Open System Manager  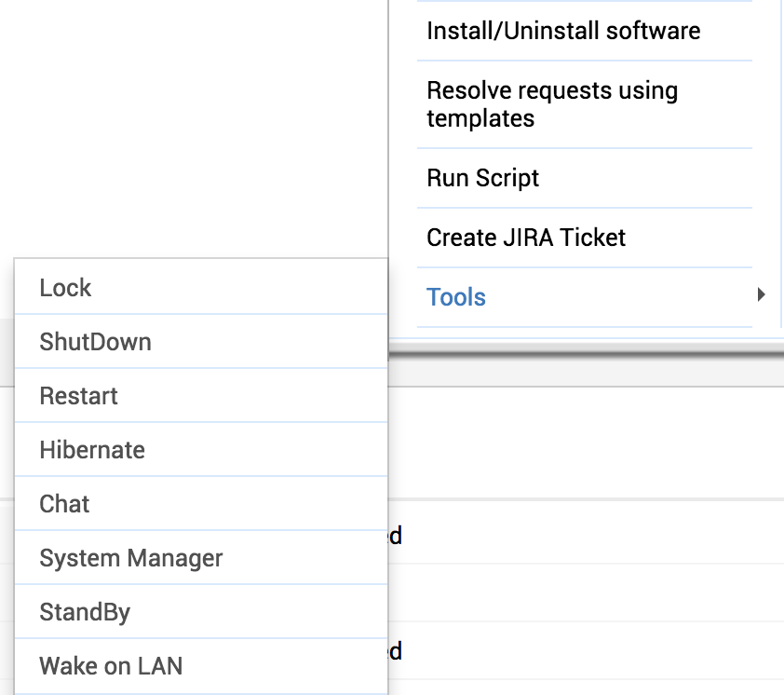click(x=131, y=558)
